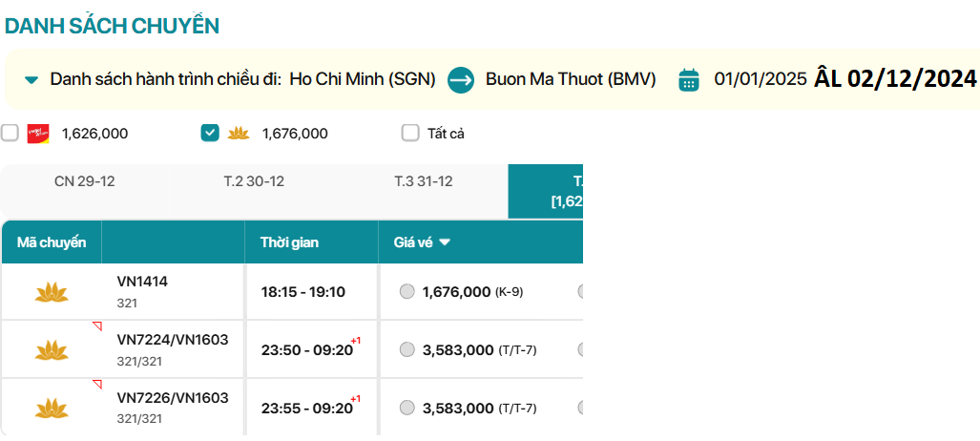Viewport: 980px width, 441px height.
Task: Switch to the T.2 30-12 date tab
Action: click(254, 181)
